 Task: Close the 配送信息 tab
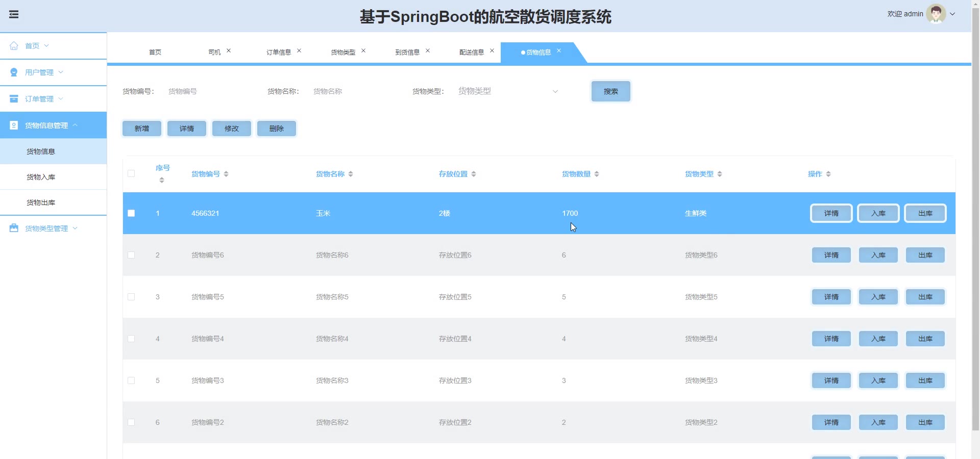click(492, 50)
